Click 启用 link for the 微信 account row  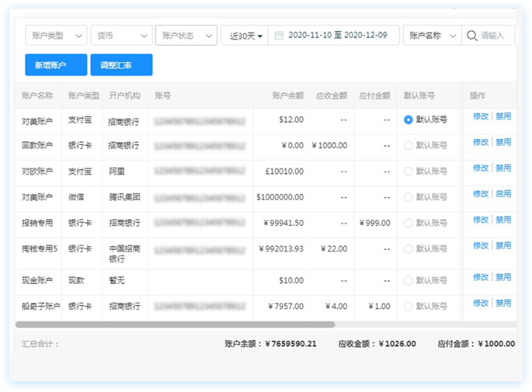503,194
